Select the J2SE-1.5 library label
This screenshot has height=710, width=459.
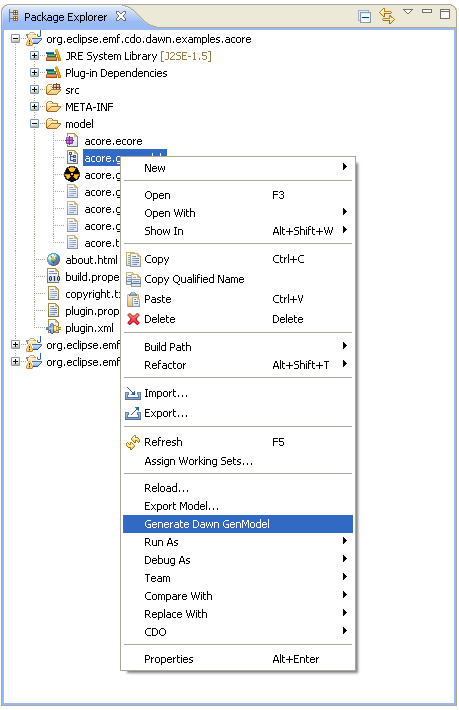tap(186, 56)
